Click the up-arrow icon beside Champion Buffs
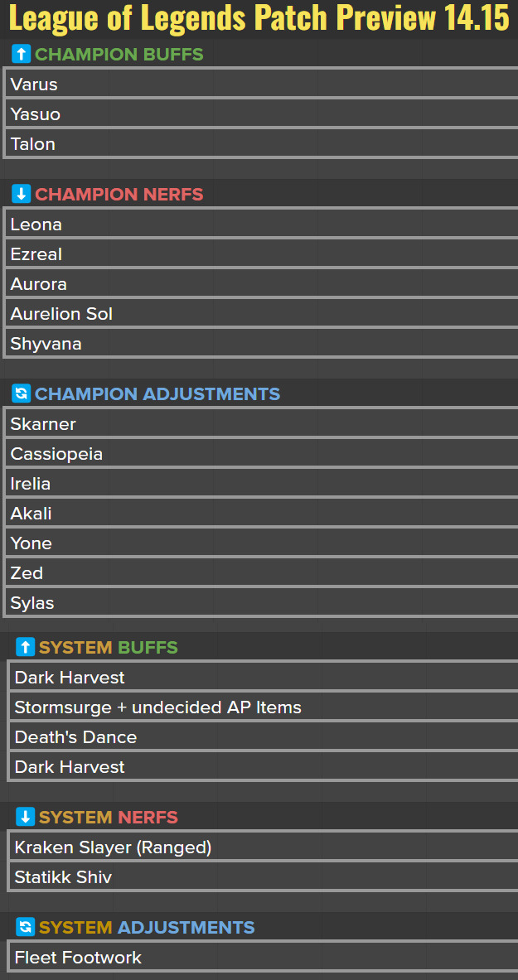 point(22,55)
